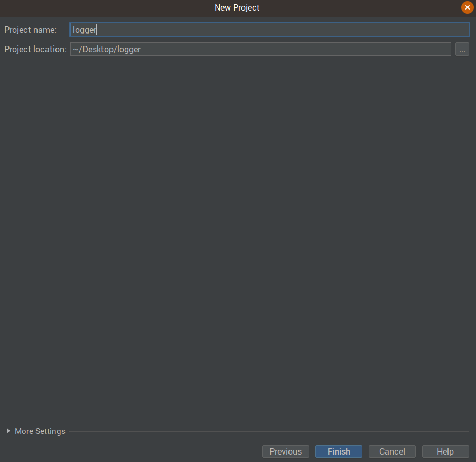Select the text 'logger' in Project name

pos(84,30)
